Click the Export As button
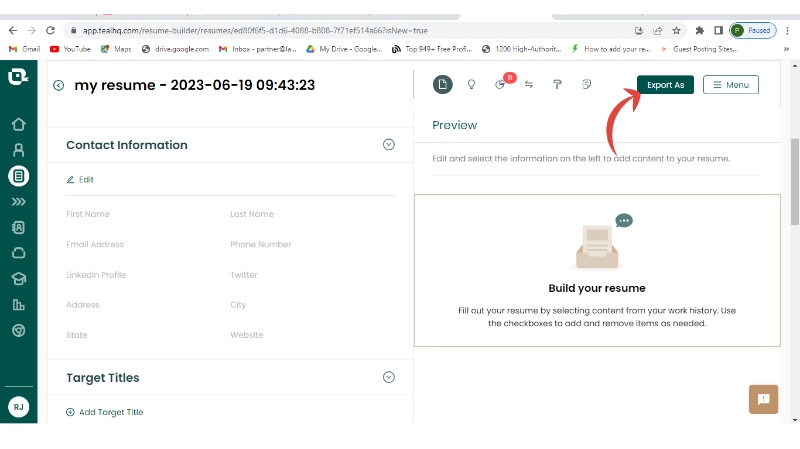The height and width of the screenshot is (449, 800). [x=665, y=85]
